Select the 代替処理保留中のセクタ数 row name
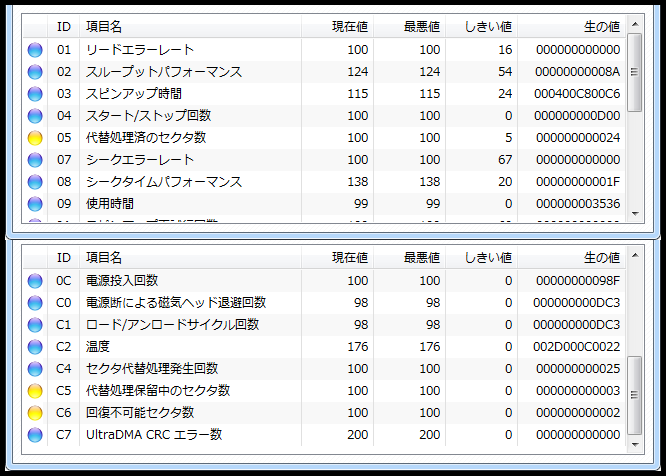Viewport: 666px width, 476px height. (158, 391)
